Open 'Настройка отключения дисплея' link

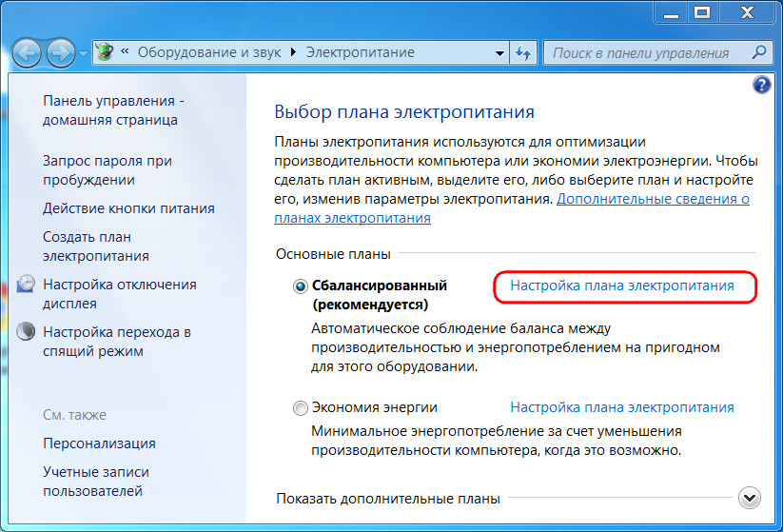(120, 294)
